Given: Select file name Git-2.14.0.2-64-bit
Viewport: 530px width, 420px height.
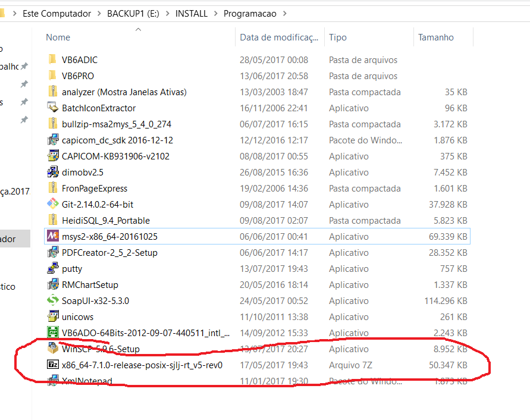Looking at the screenshot, I should [98, 204].
